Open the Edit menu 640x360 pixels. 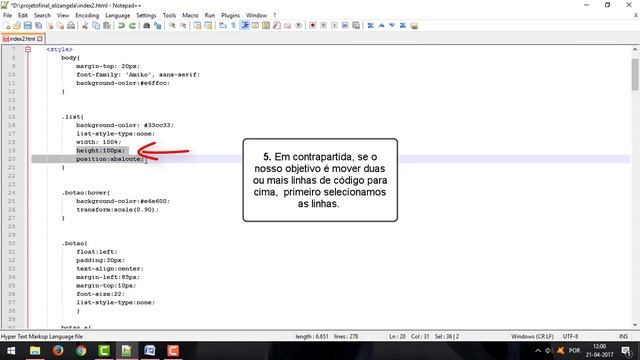coord(23,15)
